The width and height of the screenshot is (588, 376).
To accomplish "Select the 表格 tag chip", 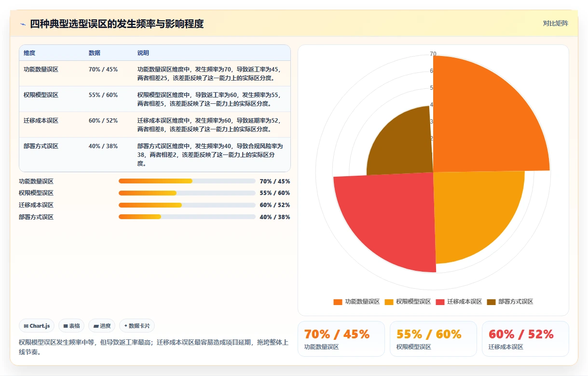I will tap(72, 326).
